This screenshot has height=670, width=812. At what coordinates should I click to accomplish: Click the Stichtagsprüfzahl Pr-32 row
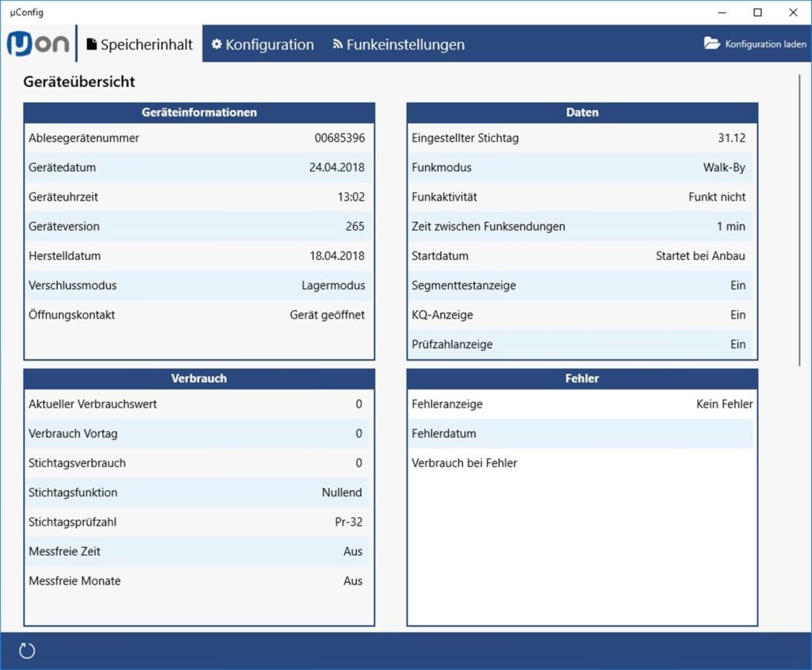tap(199, 522)
